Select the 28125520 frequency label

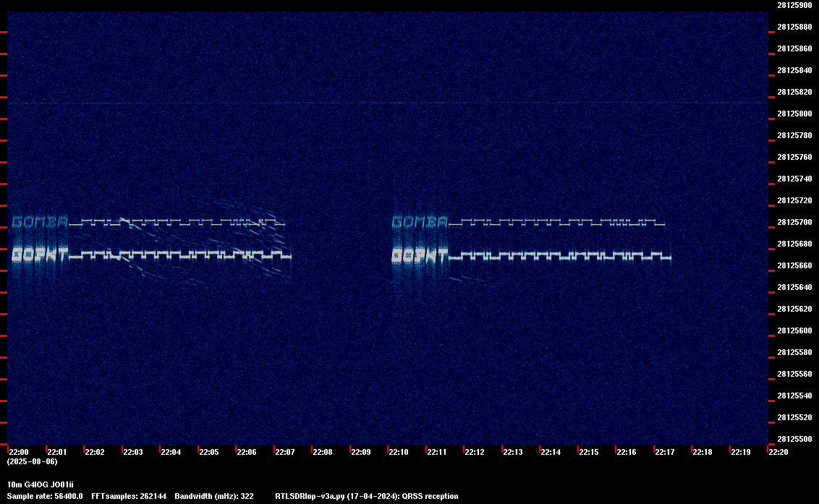(x=795, y=417)
